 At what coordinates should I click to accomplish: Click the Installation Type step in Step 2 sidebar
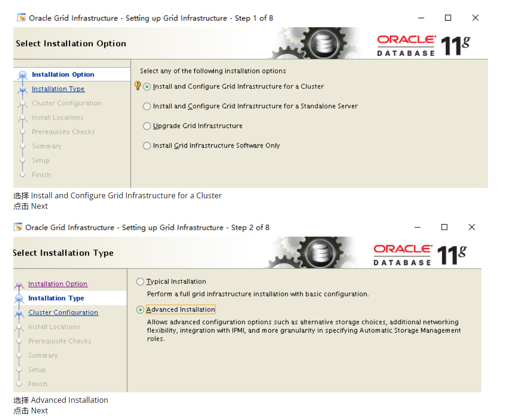(56, 298)
